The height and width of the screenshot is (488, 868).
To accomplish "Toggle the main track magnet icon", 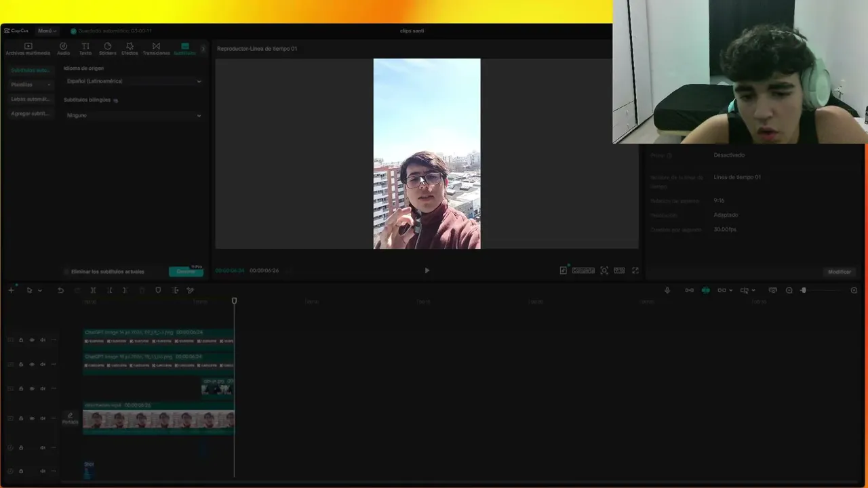I will 690,290.
